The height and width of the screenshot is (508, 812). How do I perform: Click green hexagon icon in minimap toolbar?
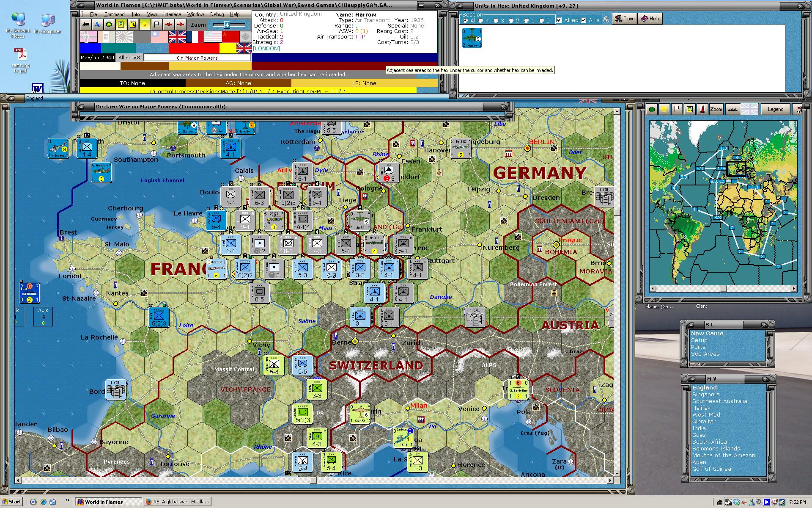pos(652,109)
